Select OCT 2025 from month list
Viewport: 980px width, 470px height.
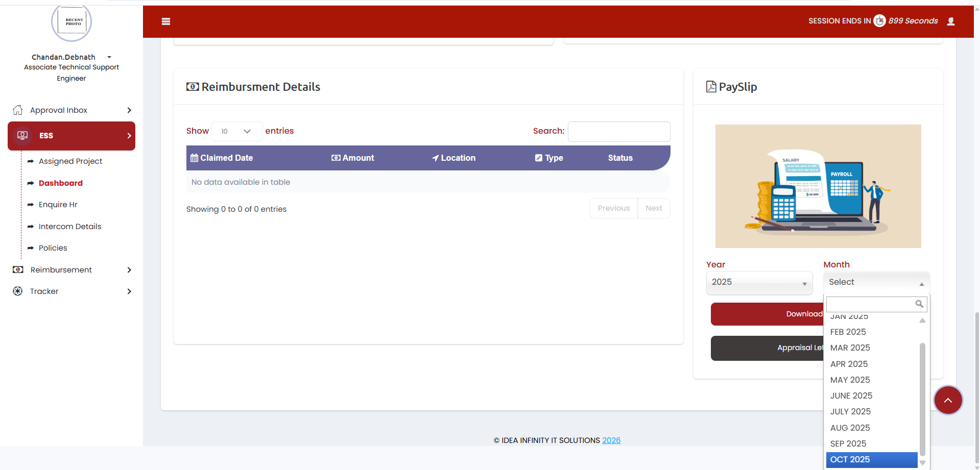(x=872, y=459)
